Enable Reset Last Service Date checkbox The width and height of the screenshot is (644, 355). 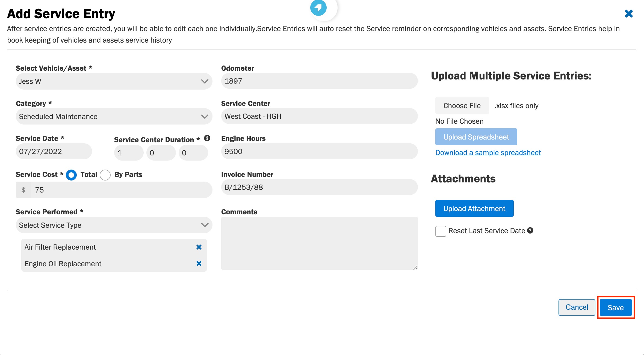coord(441,231)
